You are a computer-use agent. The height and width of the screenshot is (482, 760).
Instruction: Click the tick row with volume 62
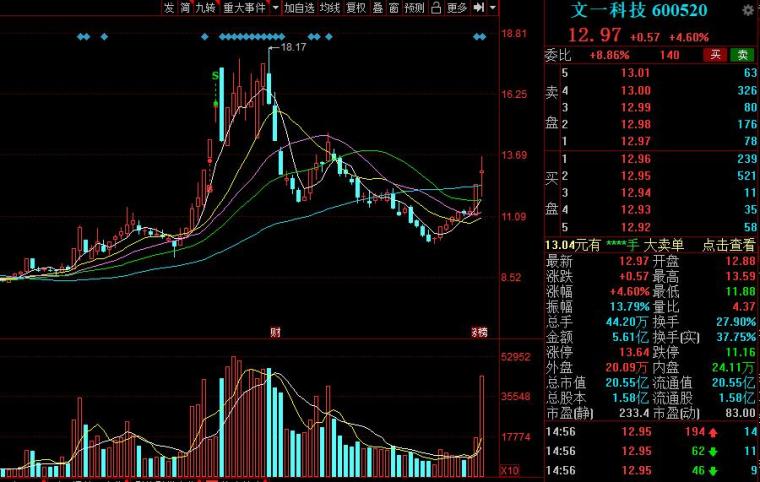coord(652,451)
